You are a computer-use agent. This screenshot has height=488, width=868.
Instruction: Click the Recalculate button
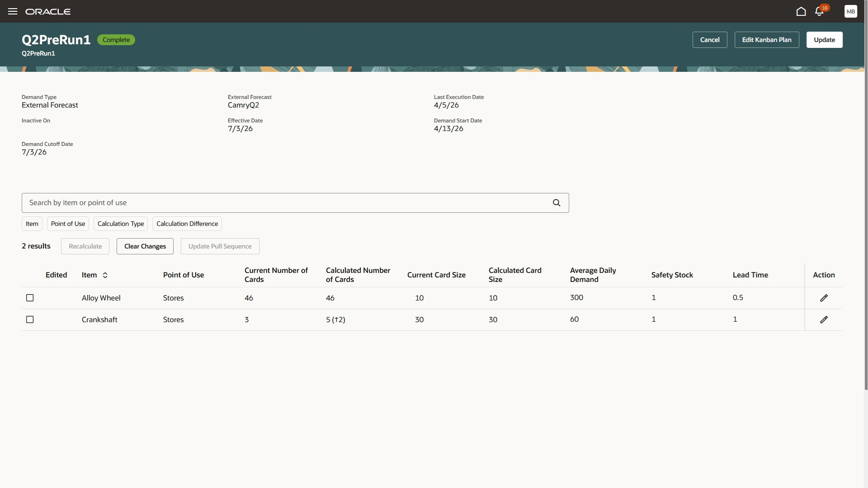tap(85, 246)
